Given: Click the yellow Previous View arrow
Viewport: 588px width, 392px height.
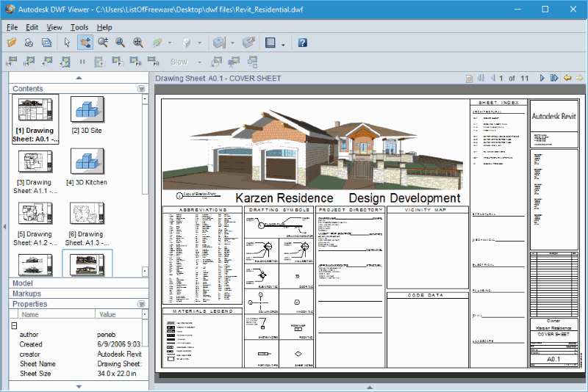Looking at the screenshot, I should pyautogui.click(x=567, y=78).
